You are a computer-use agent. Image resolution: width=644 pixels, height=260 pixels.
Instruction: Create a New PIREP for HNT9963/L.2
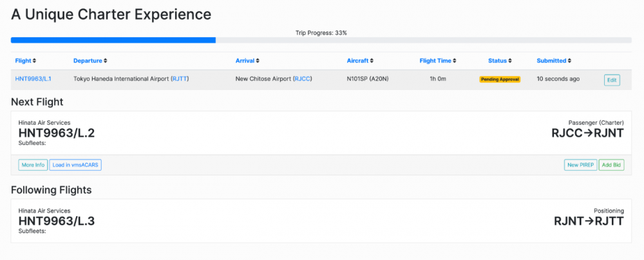click(580, 165)
